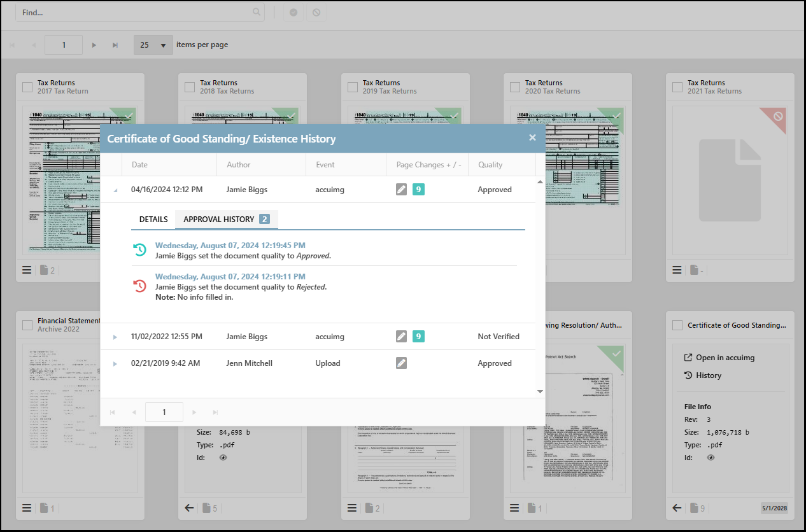
Task: Close the Certificate of Good Standing history dialog
Action: click(532, 137)
